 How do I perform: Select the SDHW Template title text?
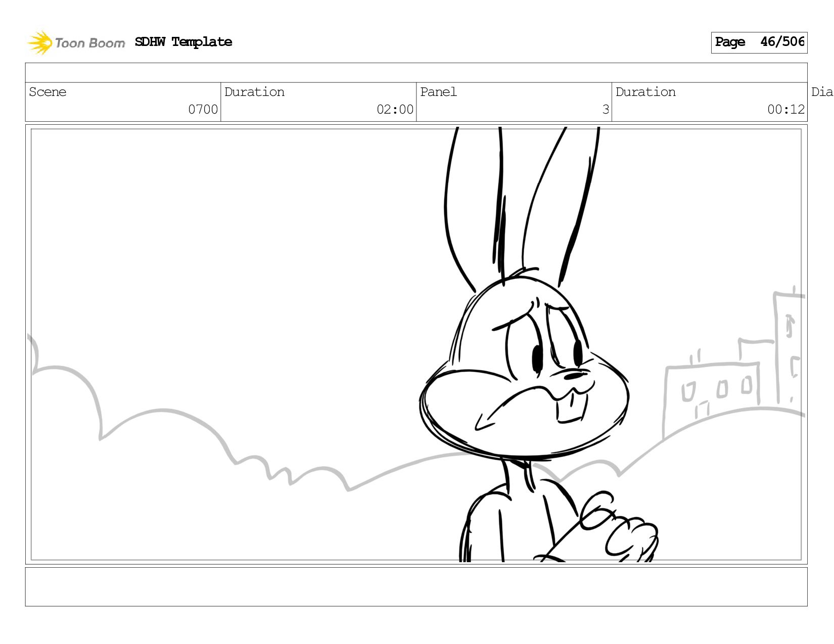183,42
